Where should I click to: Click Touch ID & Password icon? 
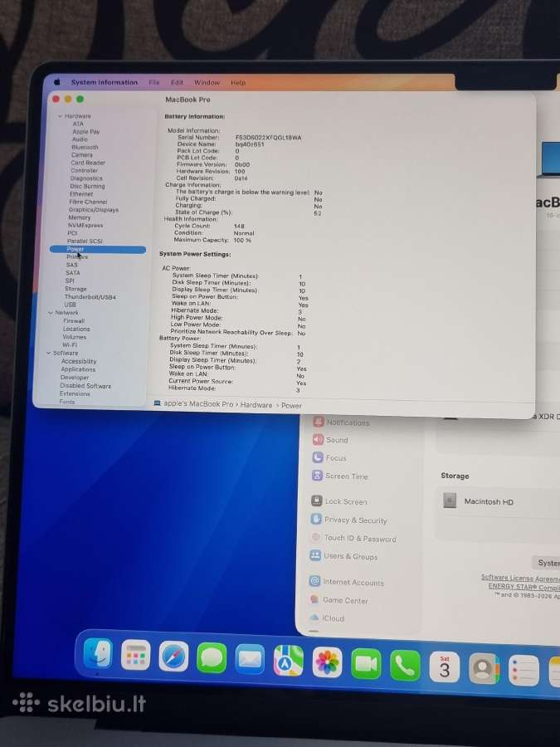click(316, 537)
